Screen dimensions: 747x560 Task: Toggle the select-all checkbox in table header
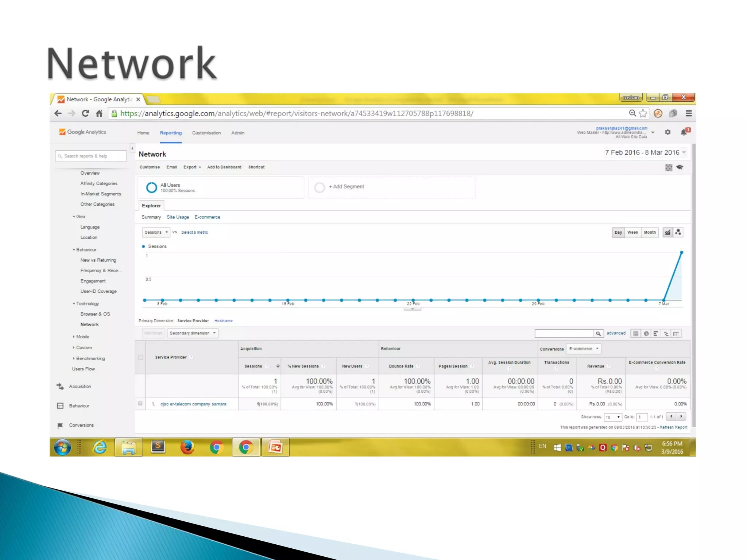coord(140,357)
